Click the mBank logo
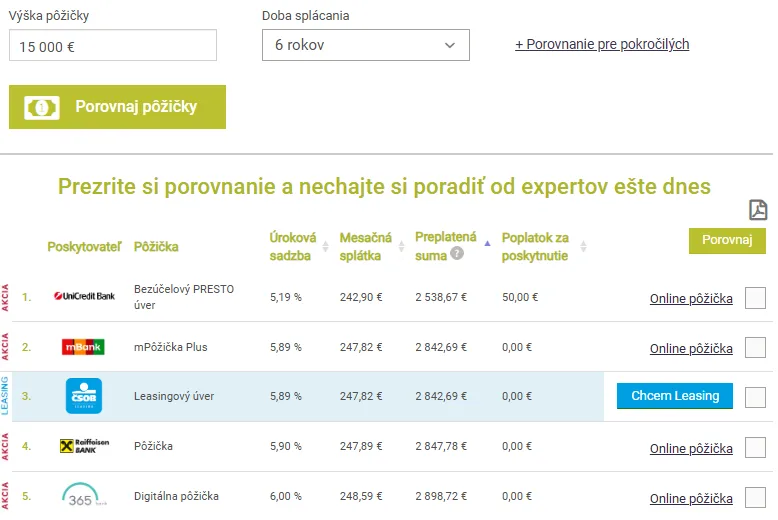The width and height of the screenshot is (778, 520). click(x=83, y=347)
